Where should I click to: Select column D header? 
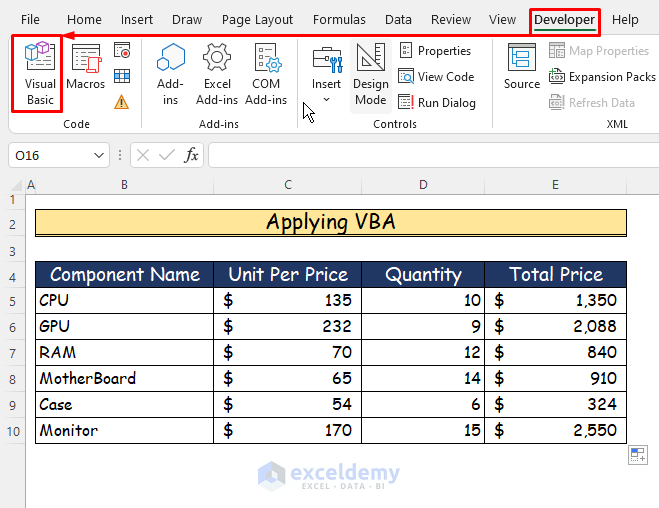(x=423, y=185)
